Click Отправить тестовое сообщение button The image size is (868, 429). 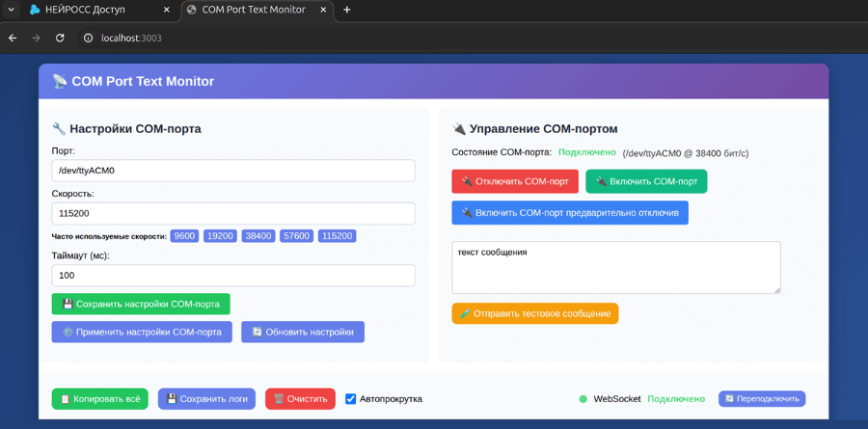click(x=534, y=313)
